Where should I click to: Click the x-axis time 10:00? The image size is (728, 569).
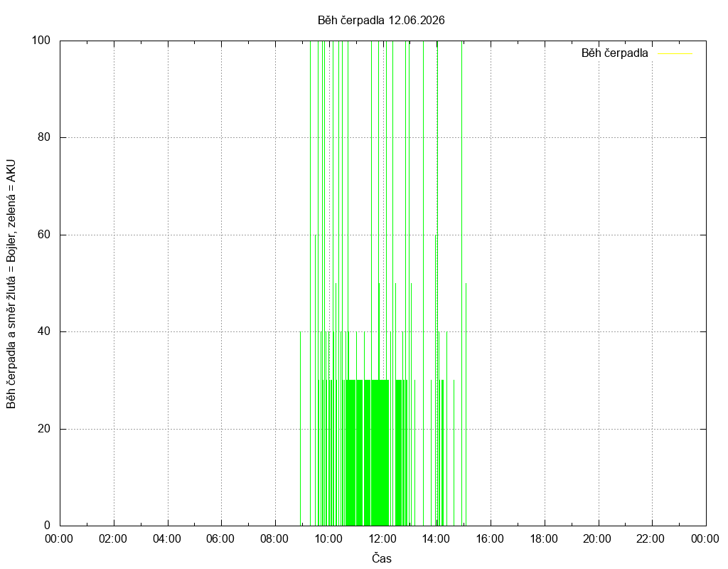coord(328,539)
